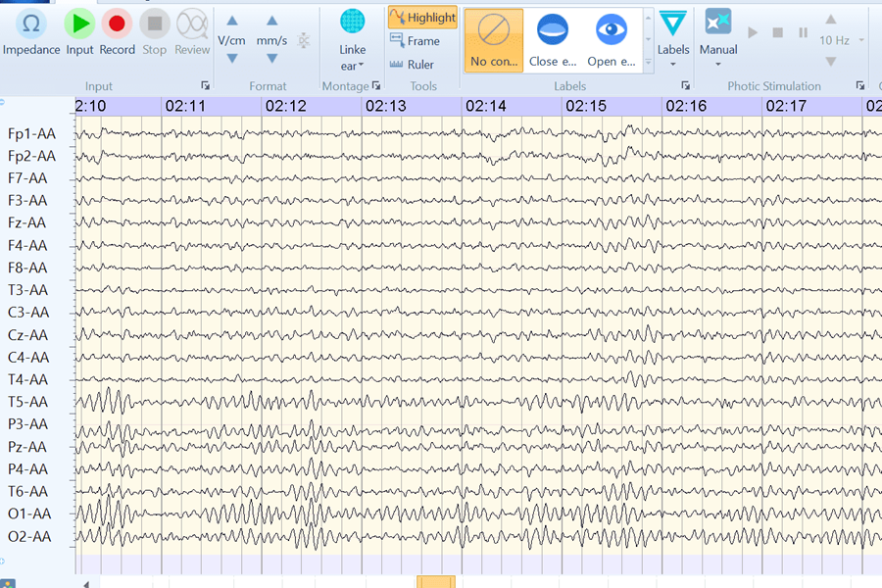This screenshot has height=588, width=882.
Task: Click the Stop recording icon
Action: click(154, 33)
